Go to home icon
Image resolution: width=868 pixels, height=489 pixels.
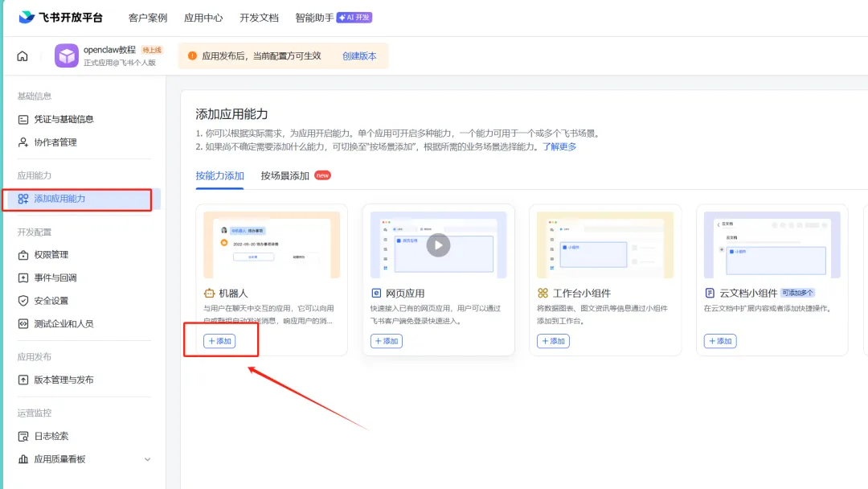click(23, 56)
